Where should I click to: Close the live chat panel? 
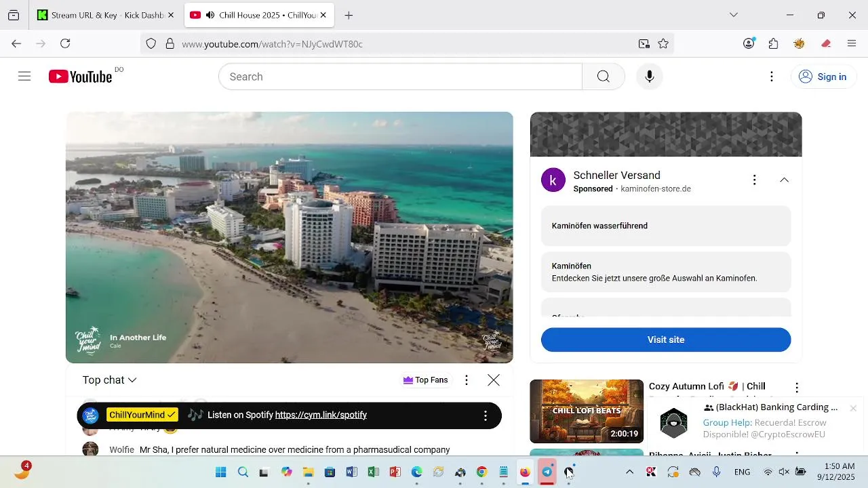click(494, 380)
